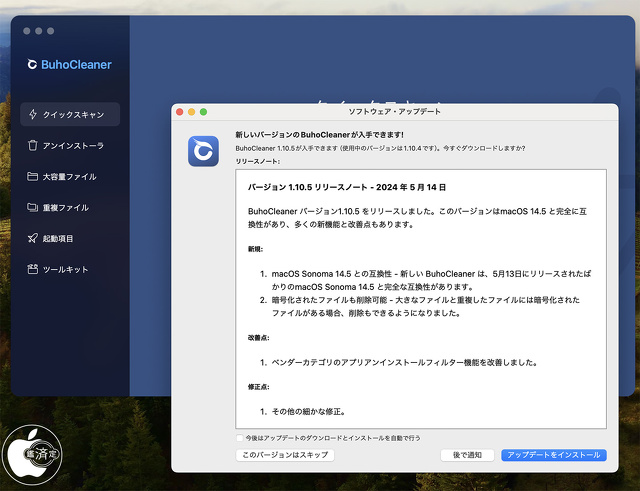Click the 修正点: section label in release notes
Screen dimensions: 640x491
258,387
